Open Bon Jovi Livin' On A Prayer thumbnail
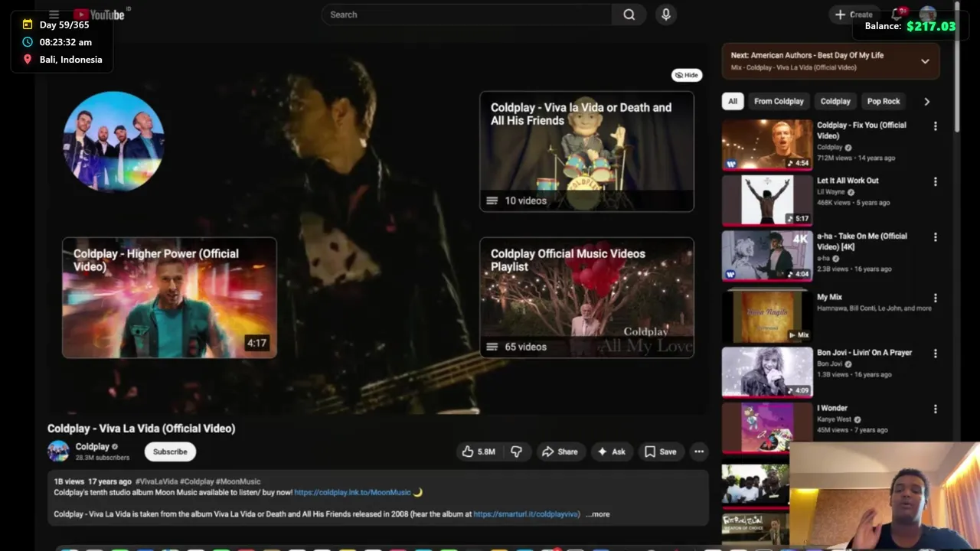Screen dimensions: 980x551 point(767,372)
